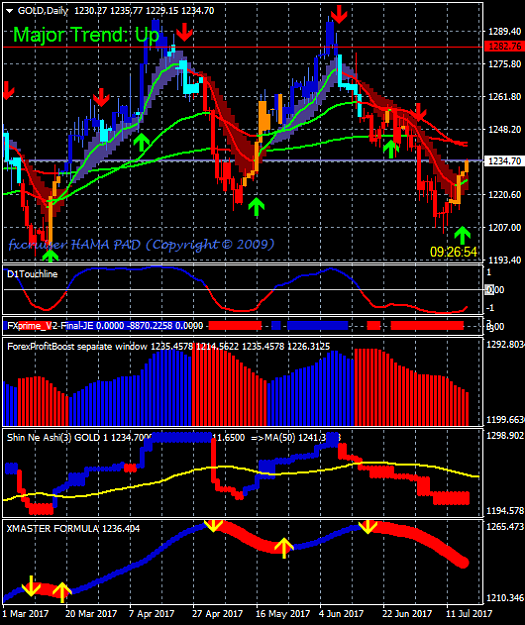Viewport: 525px width, 625px height.
Task: Click the XMASTER FORMULA indicator label
Action: coord(53,529)
